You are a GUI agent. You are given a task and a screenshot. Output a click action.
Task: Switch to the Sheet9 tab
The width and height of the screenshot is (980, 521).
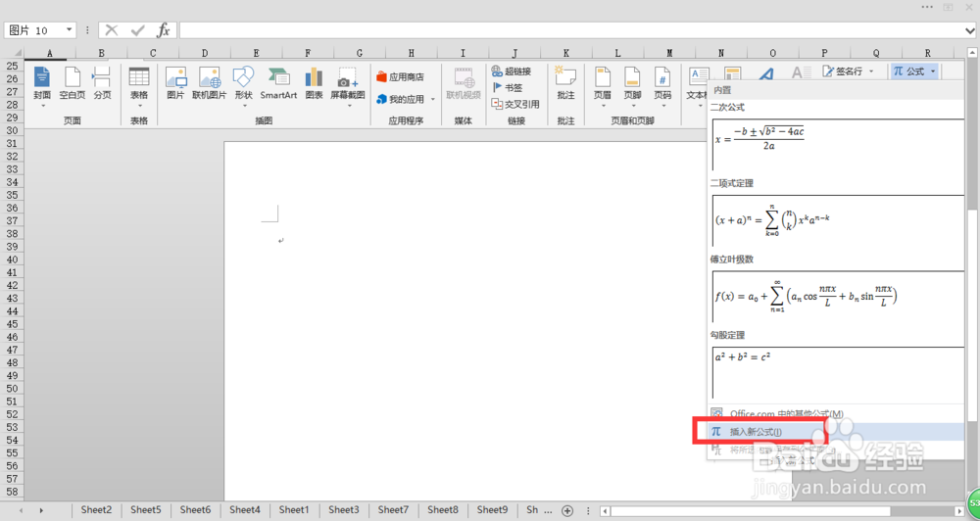tap(493, 510)
